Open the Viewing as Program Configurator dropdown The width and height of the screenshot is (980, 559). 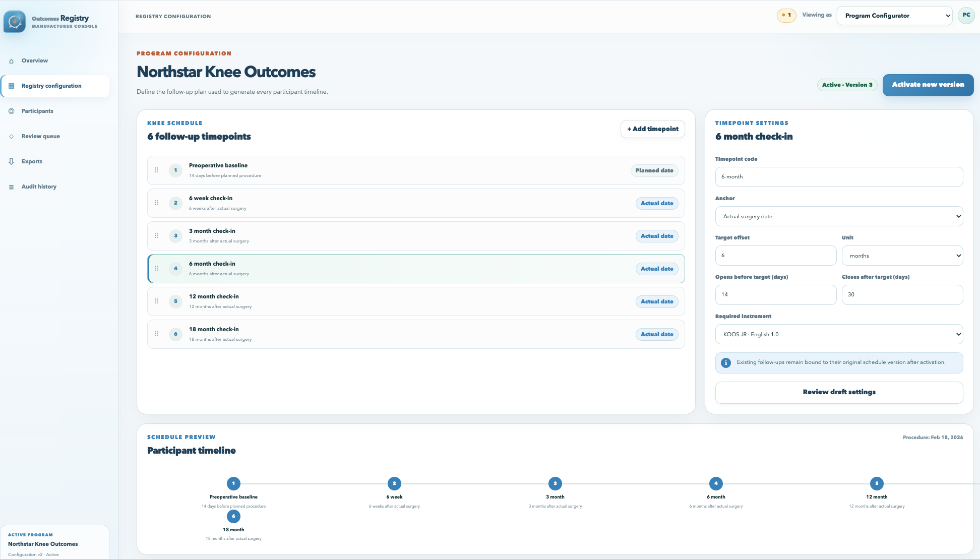pos(895,16)
